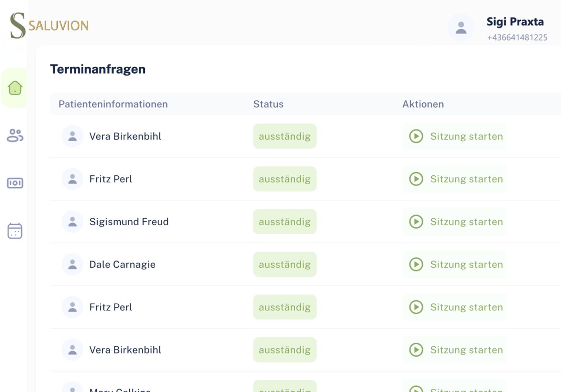Viewport: 561px width, 392px height.
Task: Click Sitzung starten text in second Fritz Perl row
Action: click(x=466, y=307)
